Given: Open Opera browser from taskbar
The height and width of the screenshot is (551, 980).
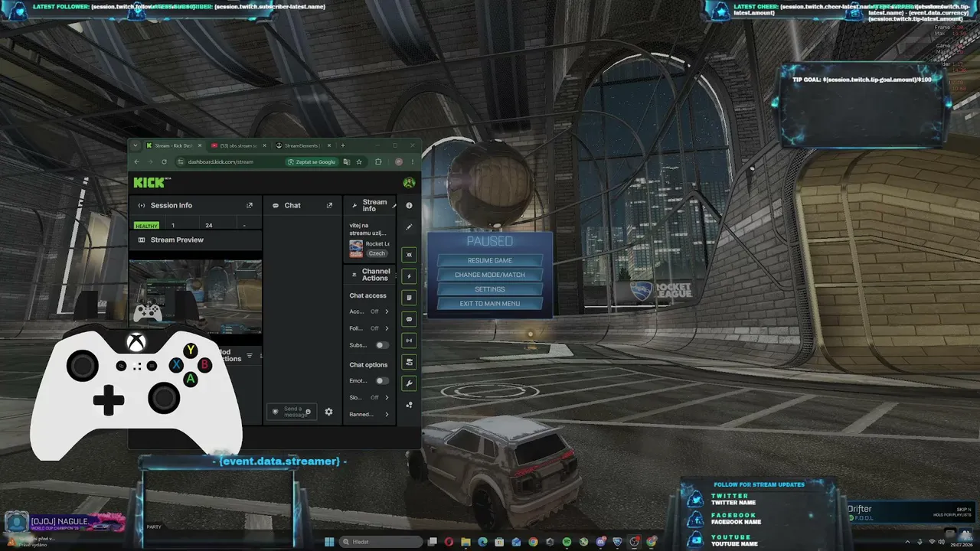Looking at the screenshot, I should pyautogui.click(x=449, y=542).
